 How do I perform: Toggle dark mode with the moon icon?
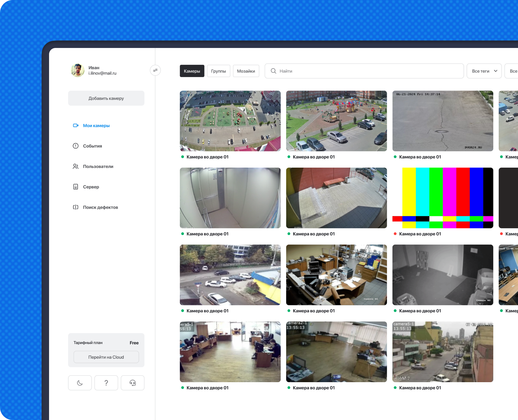pos(80,383)
